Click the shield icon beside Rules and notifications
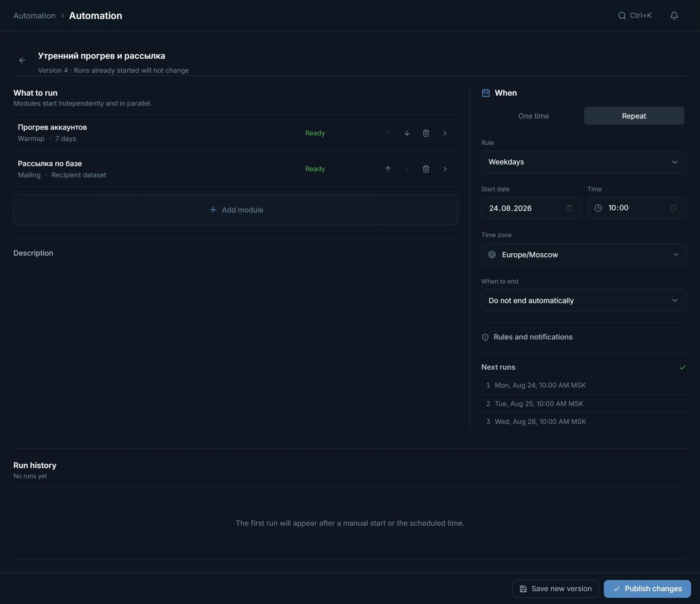The height and width of the screenshot is (604, 700). (485, 337)
